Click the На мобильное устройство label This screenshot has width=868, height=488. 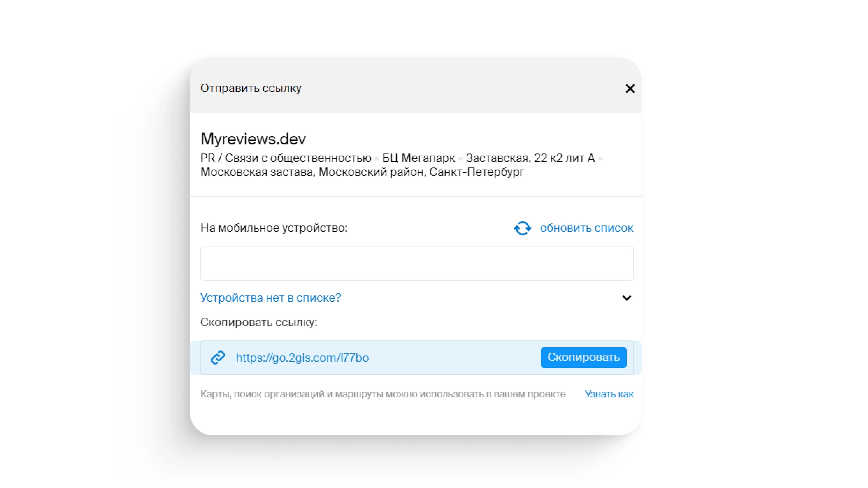274,228
